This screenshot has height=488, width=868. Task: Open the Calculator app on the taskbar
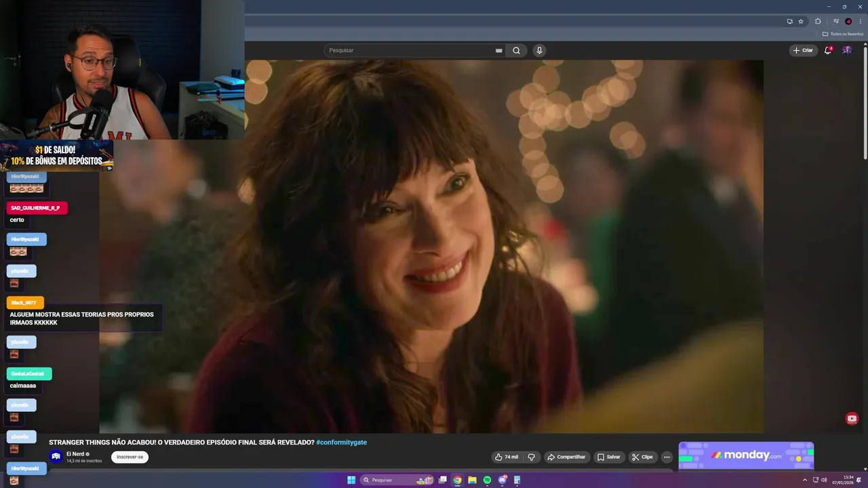pyautogui.click(x=517, y=480)
